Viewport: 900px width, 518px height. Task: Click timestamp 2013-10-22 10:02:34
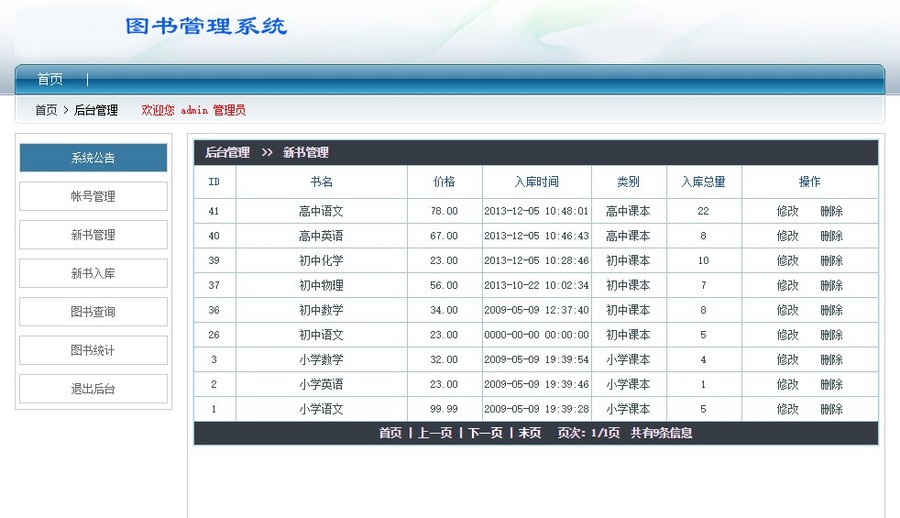pyautogui.click(x=537, y=285)
